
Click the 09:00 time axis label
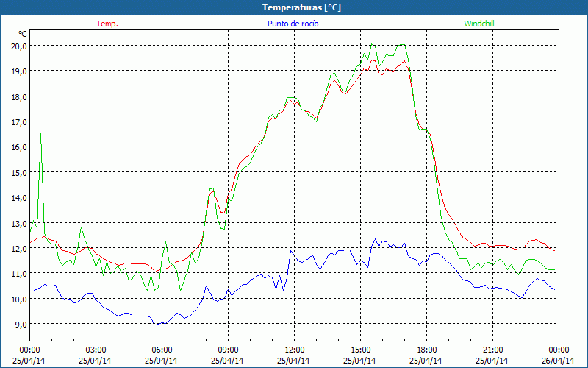228,350
